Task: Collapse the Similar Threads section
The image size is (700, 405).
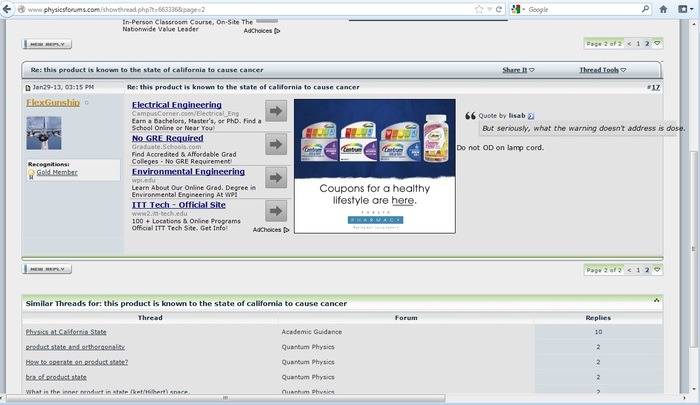Action: point(656,300)
